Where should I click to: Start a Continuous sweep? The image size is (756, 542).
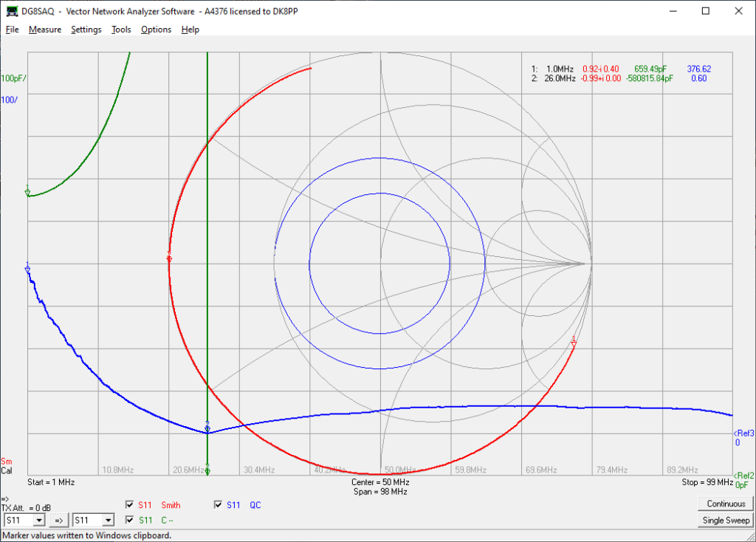coord(726,504)
